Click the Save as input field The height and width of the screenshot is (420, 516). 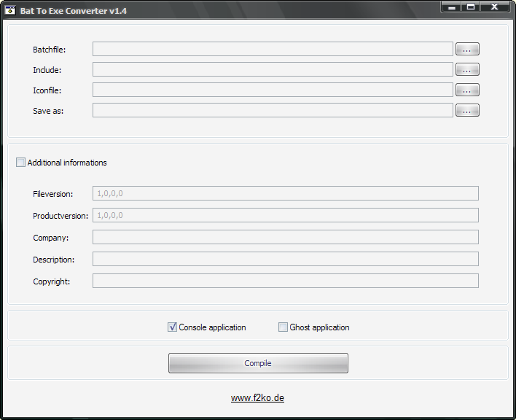pyautogui.click(x=273, y=110)
